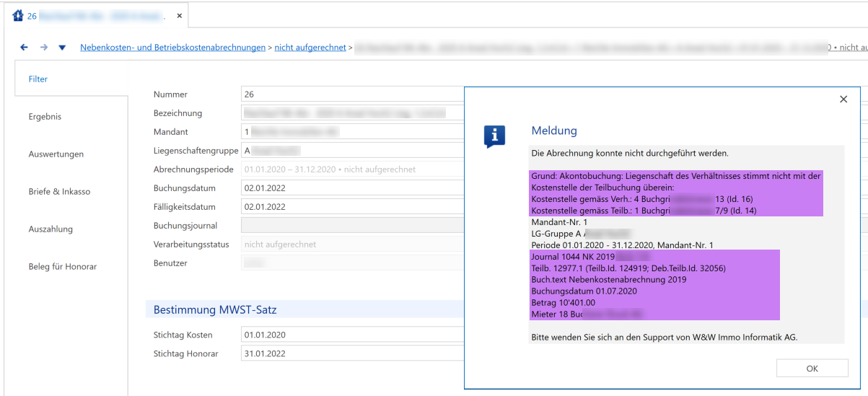The width and height of the screenshot is (868, 396).
Task: Click the house icon in tab 26
Action: click(x=18, y=15)
